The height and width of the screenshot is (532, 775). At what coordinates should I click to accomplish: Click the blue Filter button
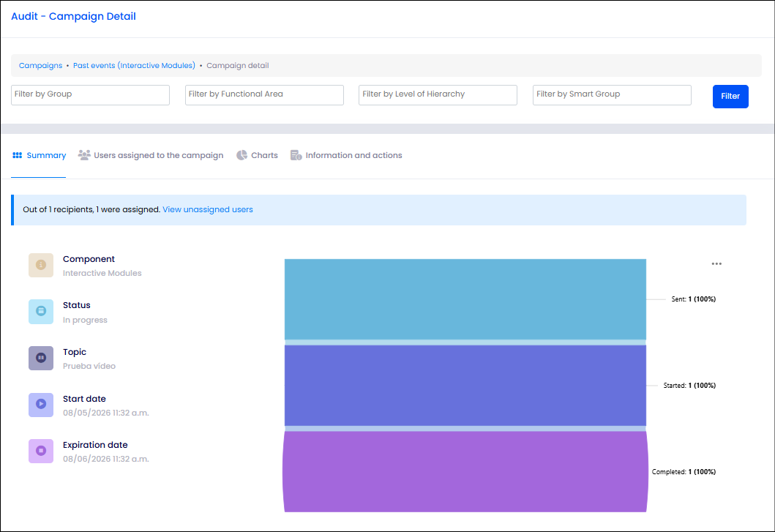[730, 97]
